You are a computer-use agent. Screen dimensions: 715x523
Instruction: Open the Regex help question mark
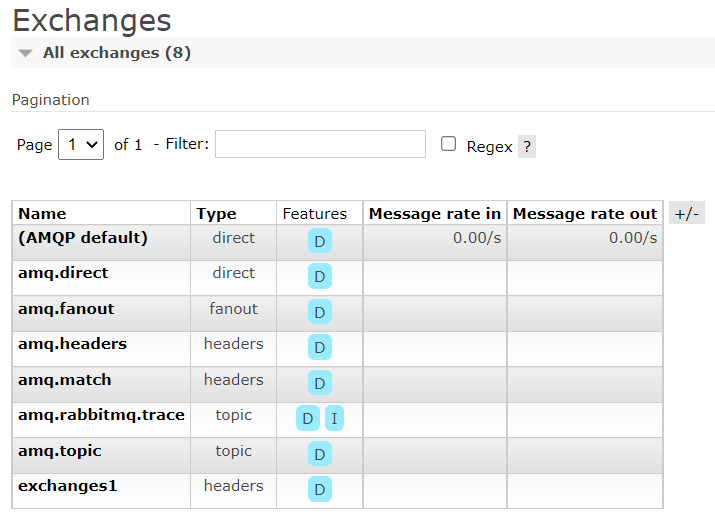pyautogui.click(x=527, y=146)
